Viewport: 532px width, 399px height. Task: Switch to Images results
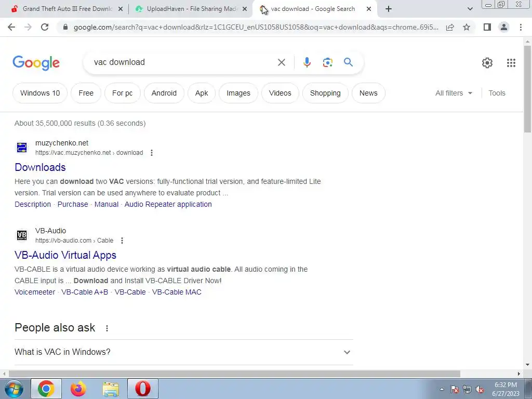238,93
